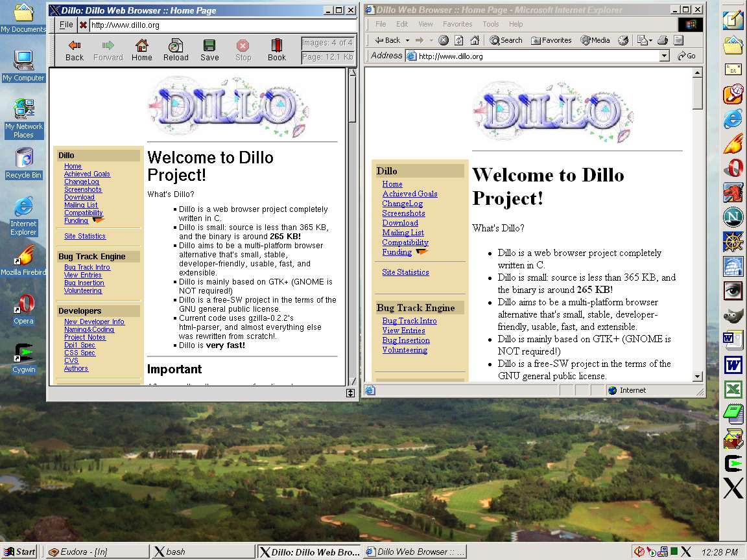The width and height of the screenshot is (747, 560).
Task: Open Dillo File menu
Action: (66, 25)
